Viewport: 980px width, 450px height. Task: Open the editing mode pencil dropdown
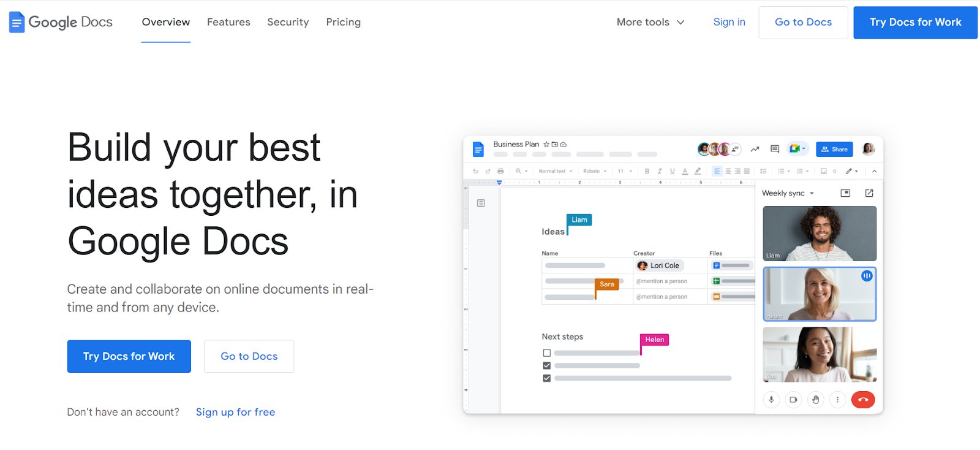[852, 171]
